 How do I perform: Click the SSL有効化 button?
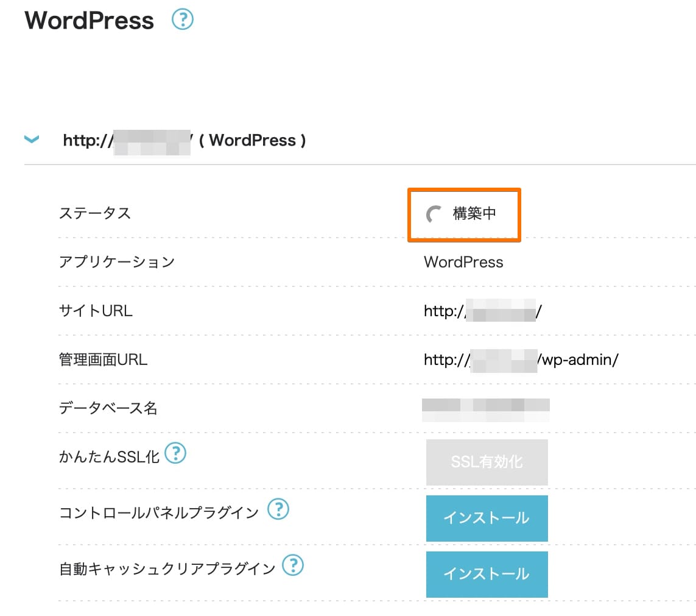[x=487, y=462]
